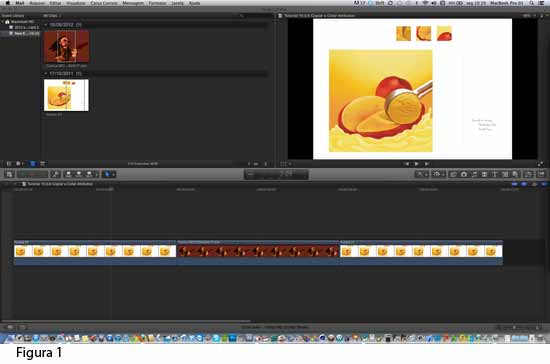This screenshot has width=550, height=364.
Task: Collapse the 17/10/2011 date group
Action: (x=46, y=73)
